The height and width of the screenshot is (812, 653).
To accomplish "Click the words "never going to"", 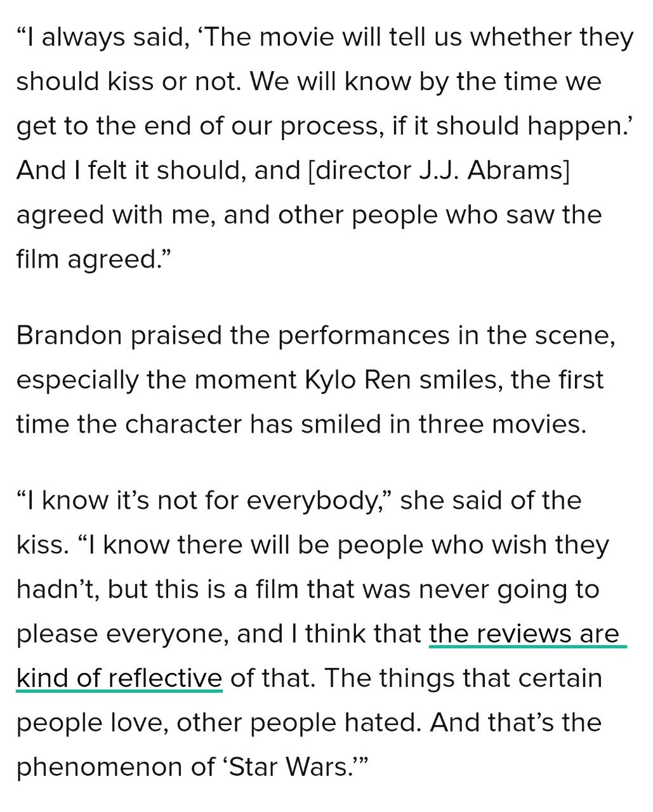I will (510, 589).
